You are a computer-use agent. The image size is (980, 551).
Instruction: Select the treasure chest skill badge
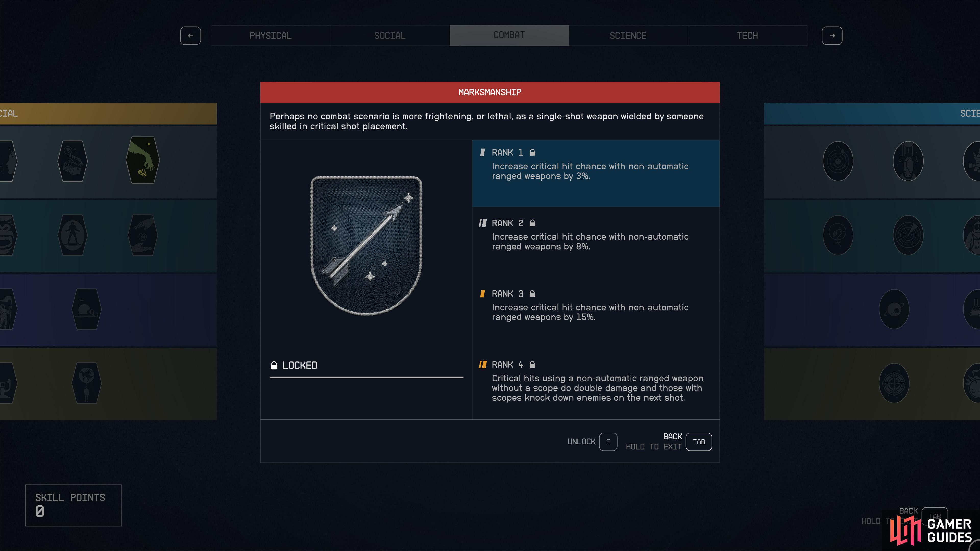click(x=72, y=161)
